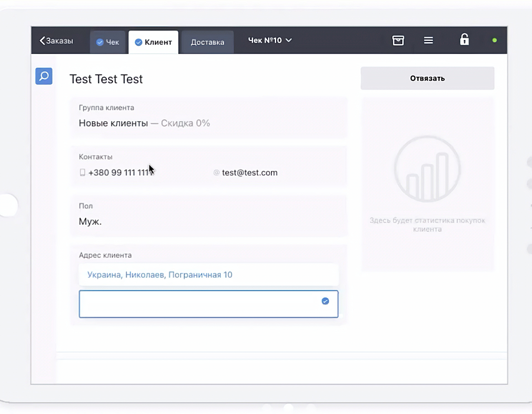Select address Украина, Николаев, Пограничная 10

click(x=209, y=275)
